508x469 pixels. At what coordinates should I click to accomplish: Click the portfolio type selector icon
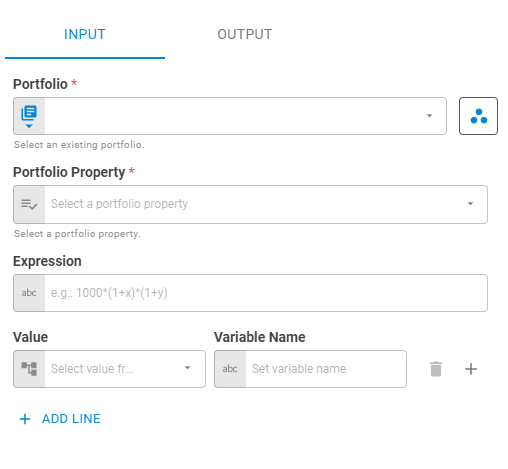(29, 116)
